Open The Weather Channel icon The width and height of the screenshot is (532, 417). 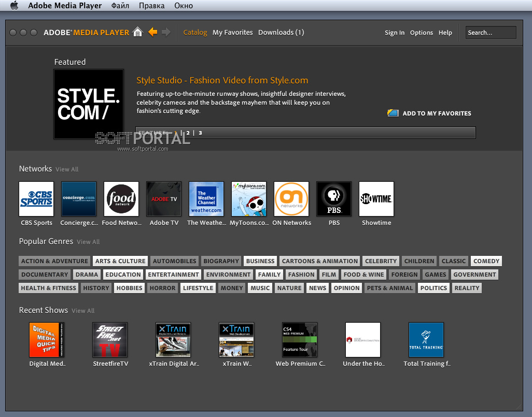pyautogui.click(x=206, y=199)
